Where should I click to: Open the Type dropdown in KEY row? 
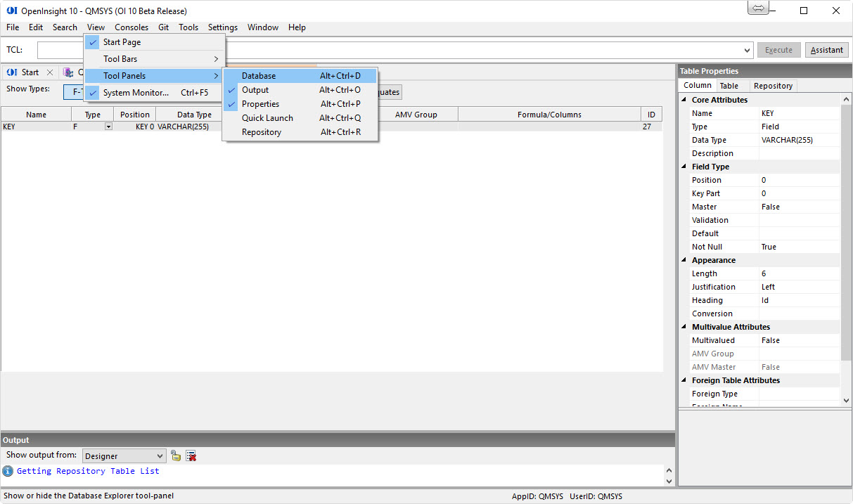[x=108, y=127]
